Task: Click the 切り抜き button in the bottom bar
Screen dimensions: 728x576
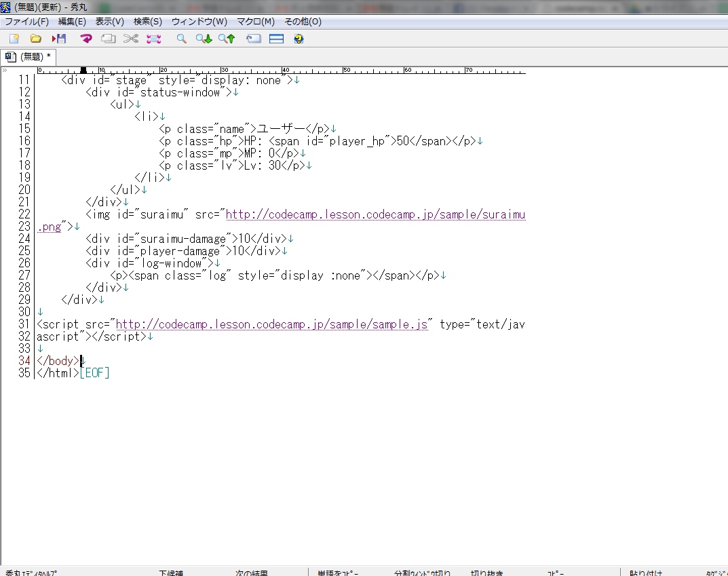Action: coord(486,573)
